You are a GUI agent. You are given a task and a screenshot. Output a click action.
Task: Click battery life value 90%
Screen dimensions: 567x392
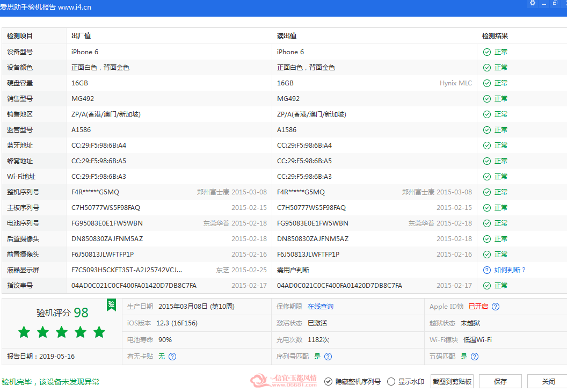(165, 340)
